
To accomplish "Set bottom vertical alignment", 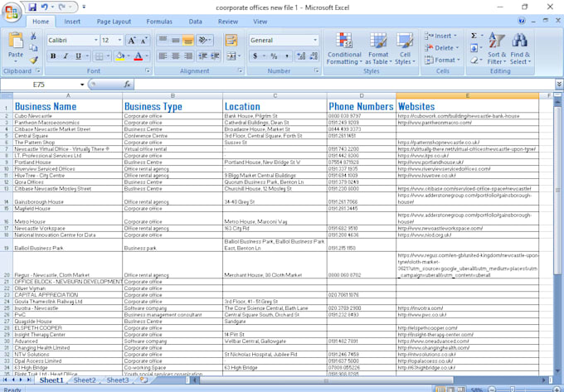I will click(188, 41).
